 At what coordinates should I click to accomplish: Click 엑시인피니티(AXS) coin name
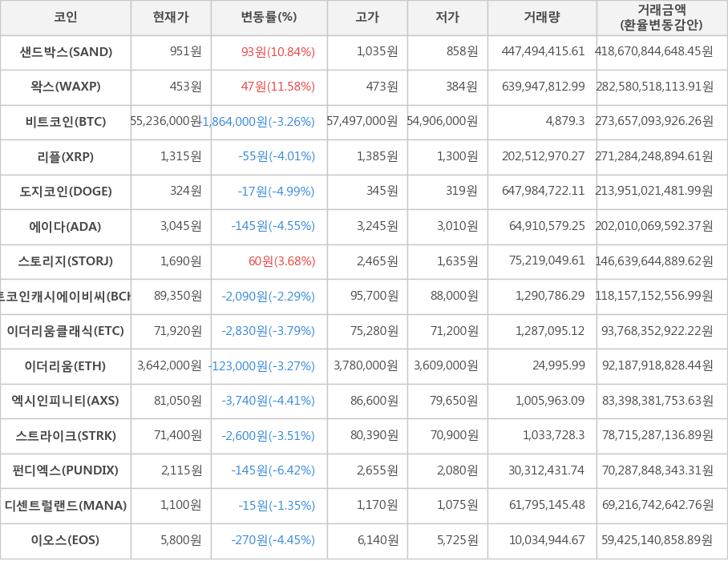click(66, 401)
